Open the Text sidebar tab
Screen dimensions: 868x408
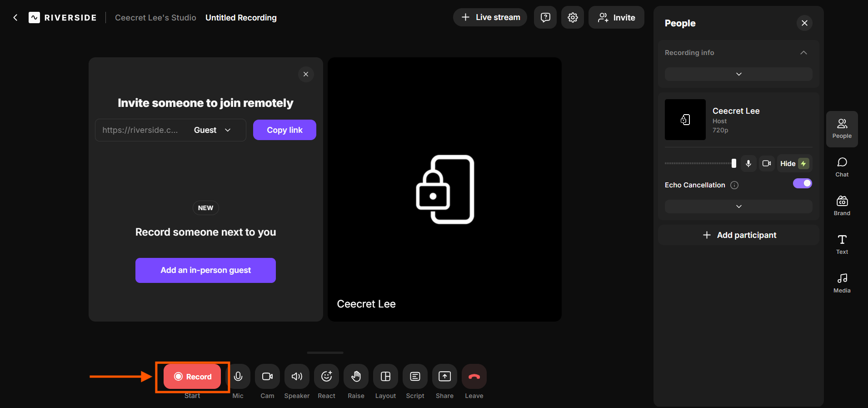pos(842,245)
